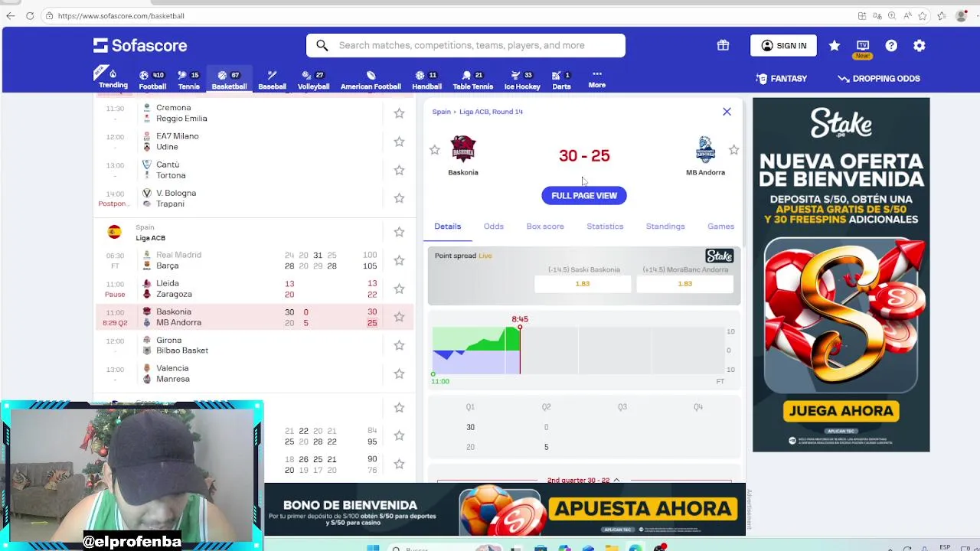Open the Windows Start button
Viewport: 980px width, 551px height.
(x=373, y=548)
